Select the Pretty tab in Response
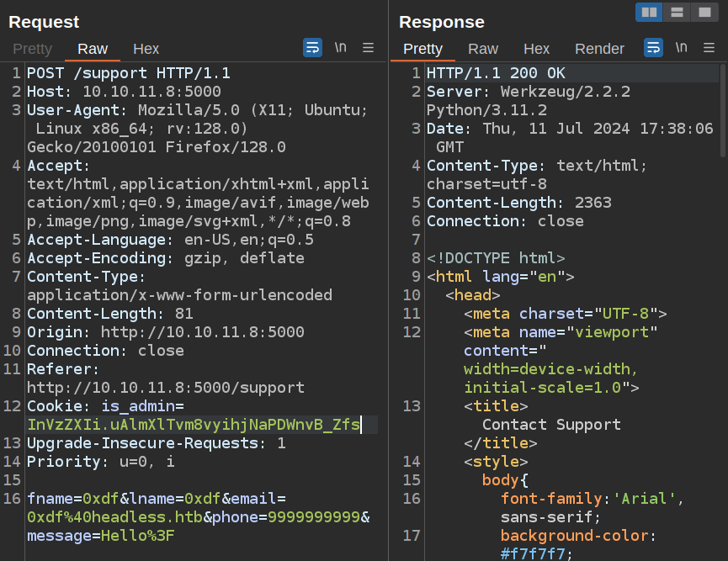 (422, 49)
